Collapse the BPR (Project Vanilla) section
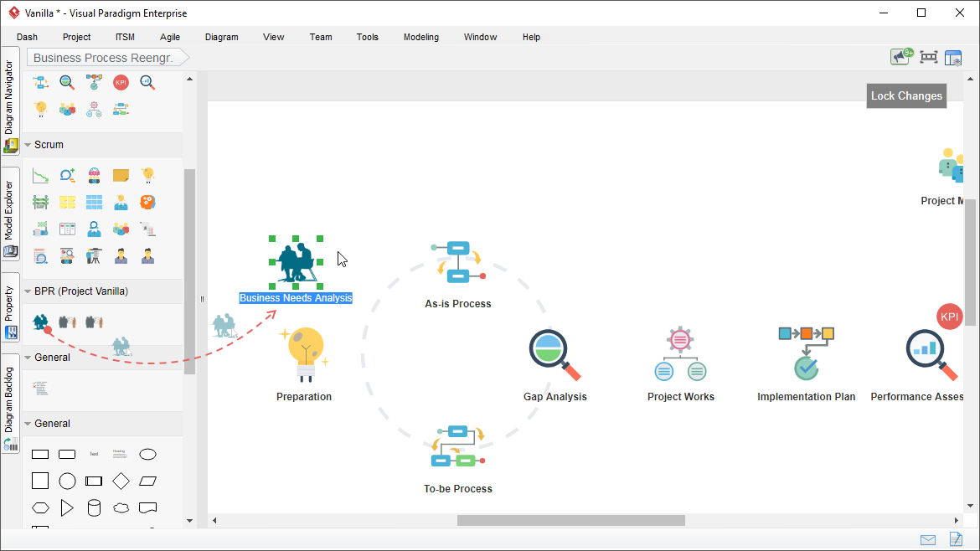Viewport: 980px width, 551px height. [28, 291]
